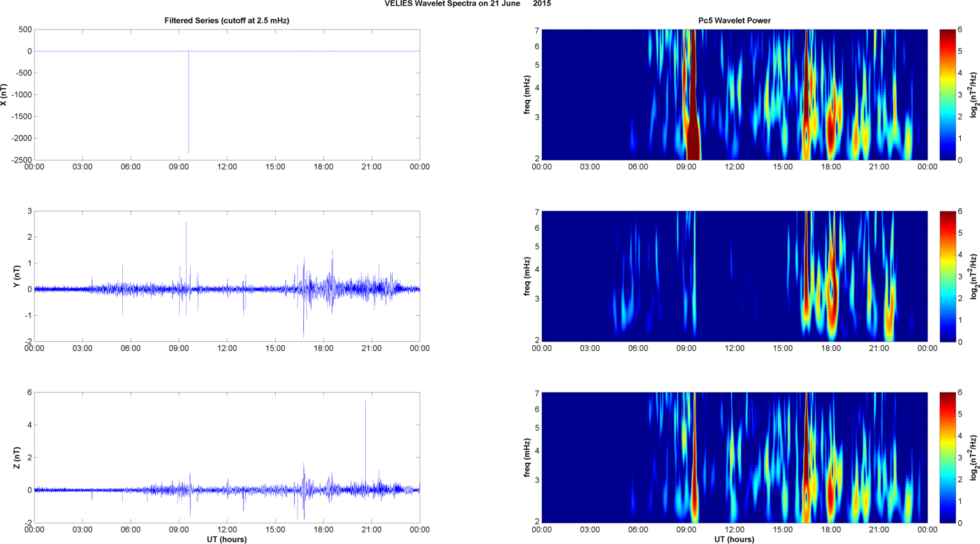Click the '-1000' tick on the X plot

[x=20, y=95]
